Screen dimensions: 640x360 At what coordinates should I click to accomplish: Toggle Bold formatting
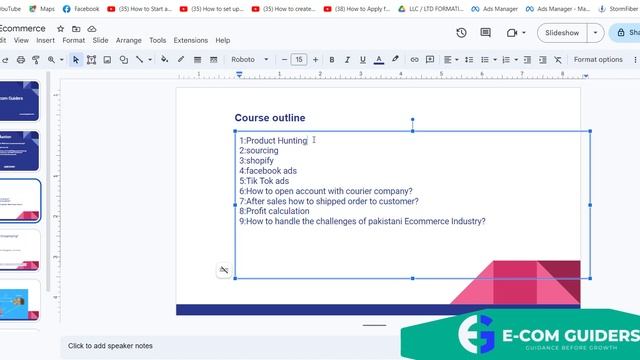[332, 60]
